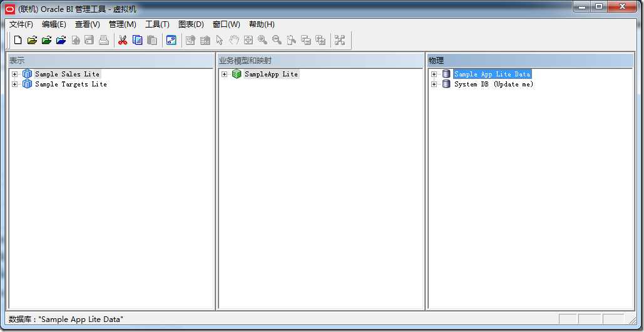The width and height of the screenshot is (644, 332).
Task: Click the greyed Save diskette icon
Action: click(x=89, y=40)
